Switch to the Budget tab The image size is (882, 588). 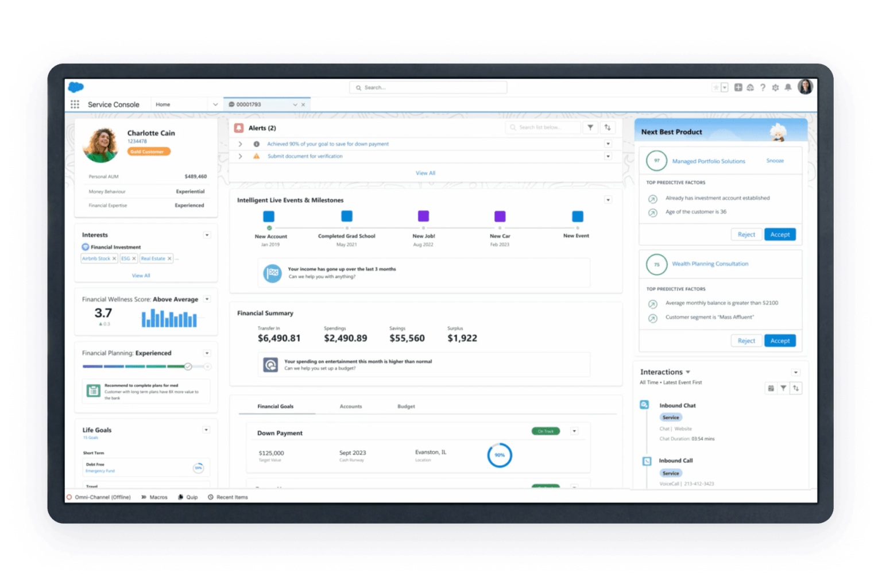406,406
